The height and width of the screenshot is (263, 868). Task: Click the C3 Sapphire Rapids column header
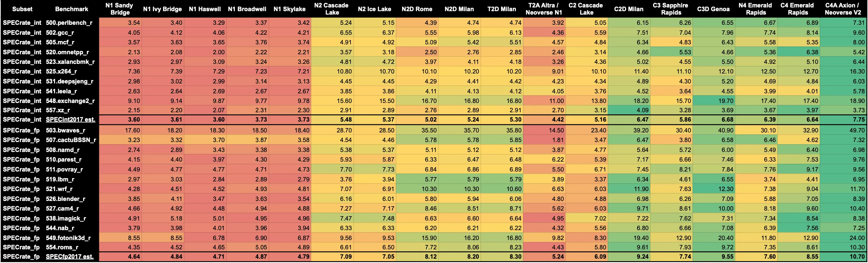(x=670, y=9)
